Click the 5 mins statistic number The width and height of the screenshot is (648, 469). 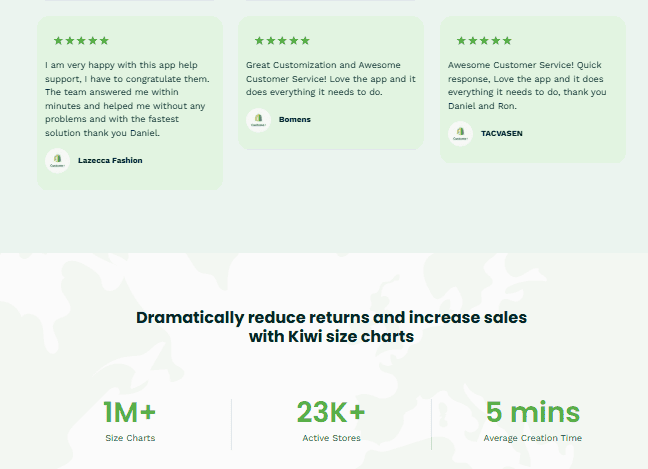(x=532, y=412)
